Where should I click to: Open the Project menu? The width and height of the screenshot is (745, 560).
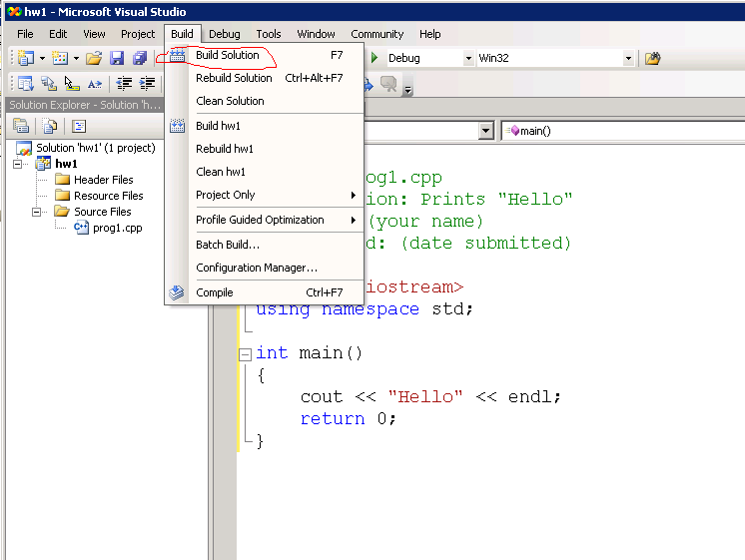[138, 34]
